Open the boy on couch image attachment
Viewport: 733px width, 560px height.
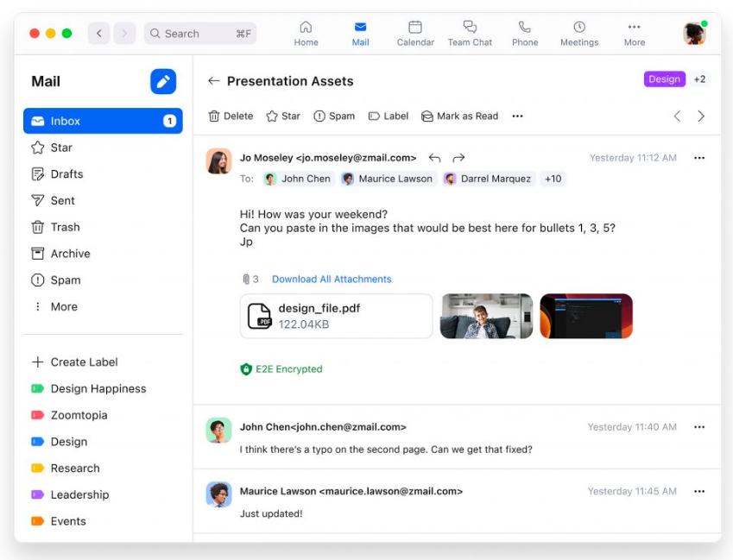[486, 316]
